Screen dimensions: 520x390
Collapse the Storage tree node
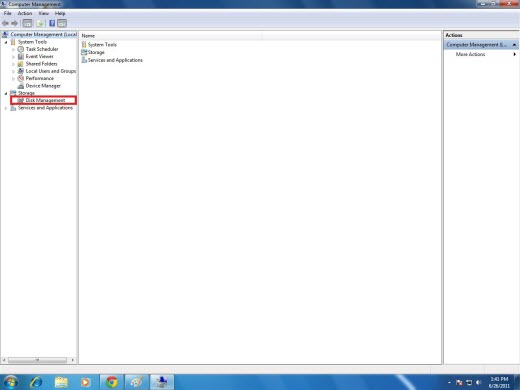coord(6,93)
